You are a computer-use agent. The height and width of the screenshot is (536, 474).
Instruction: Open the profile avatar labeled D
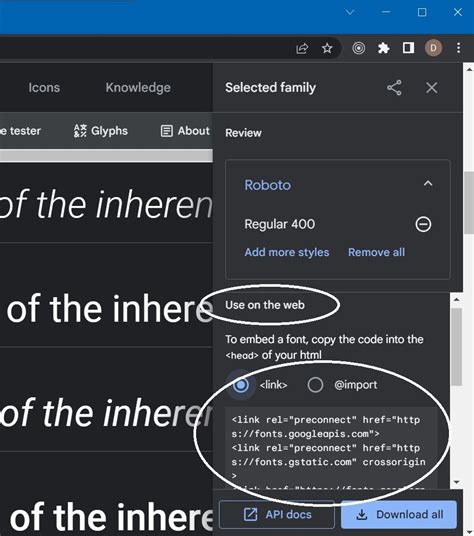click(x=433, y=48)
